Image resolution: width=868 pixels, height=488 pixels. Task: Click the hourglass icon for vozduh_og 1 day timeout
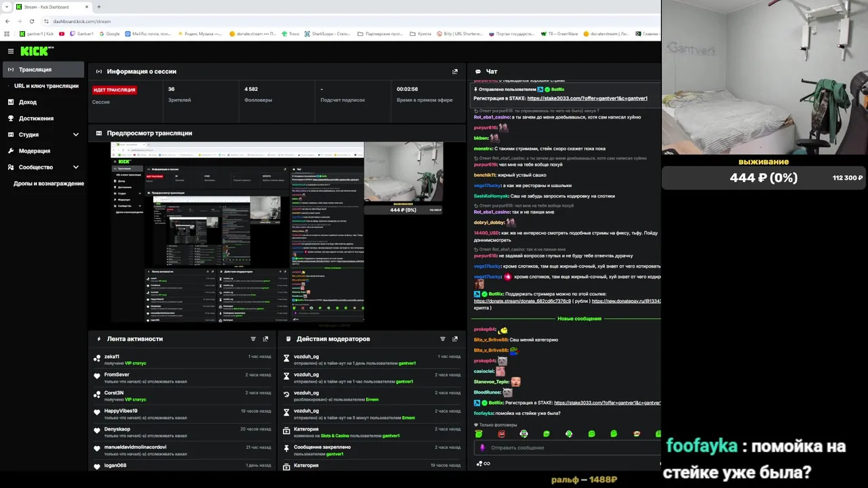(x=287, y=359)
